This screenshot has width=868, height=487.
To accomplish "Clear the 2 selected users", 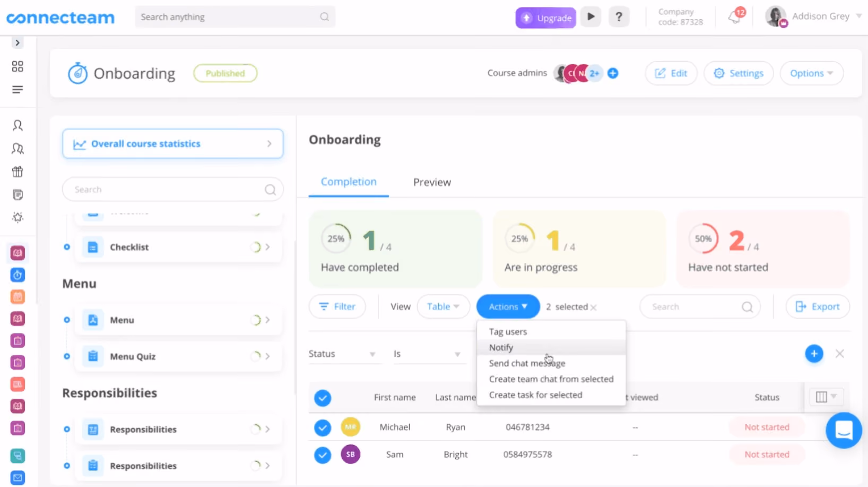I will point(593,307).
